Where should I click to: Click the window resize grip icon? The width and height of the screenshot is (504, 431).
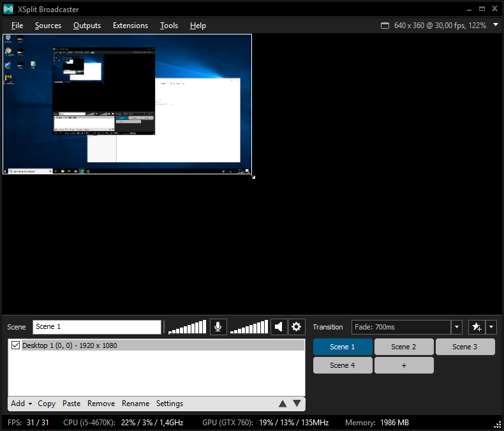(x=497, y=425)
